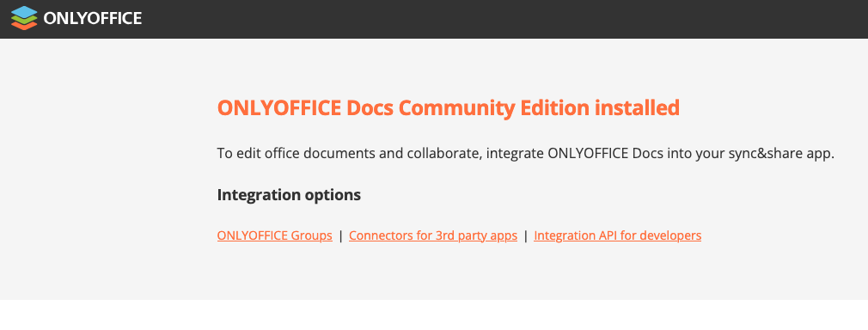Click the white area below the gray panel
Screen dimensions: 868x330
pyautogui.click(x=434, y=315)
